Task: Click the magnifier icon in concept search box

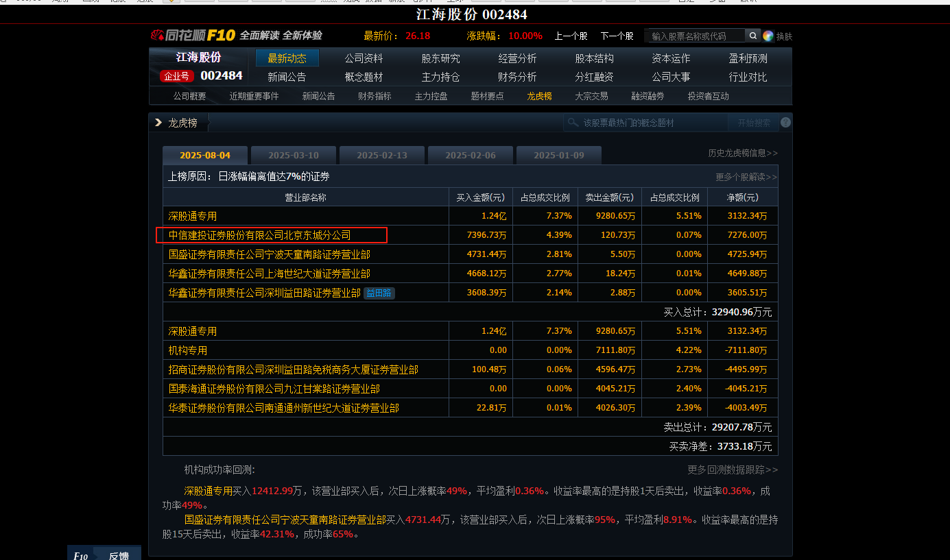Action: tap(573, 123)
